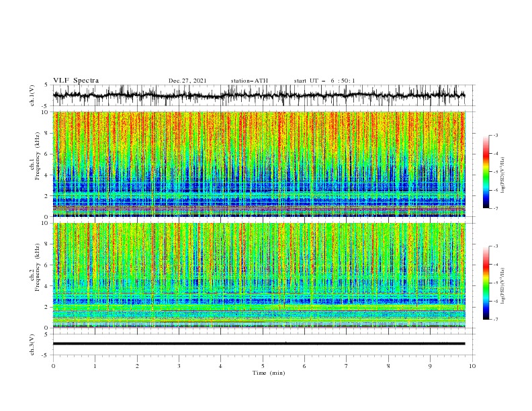
Task: Click time axis tick label '5'
Action: 263,366
